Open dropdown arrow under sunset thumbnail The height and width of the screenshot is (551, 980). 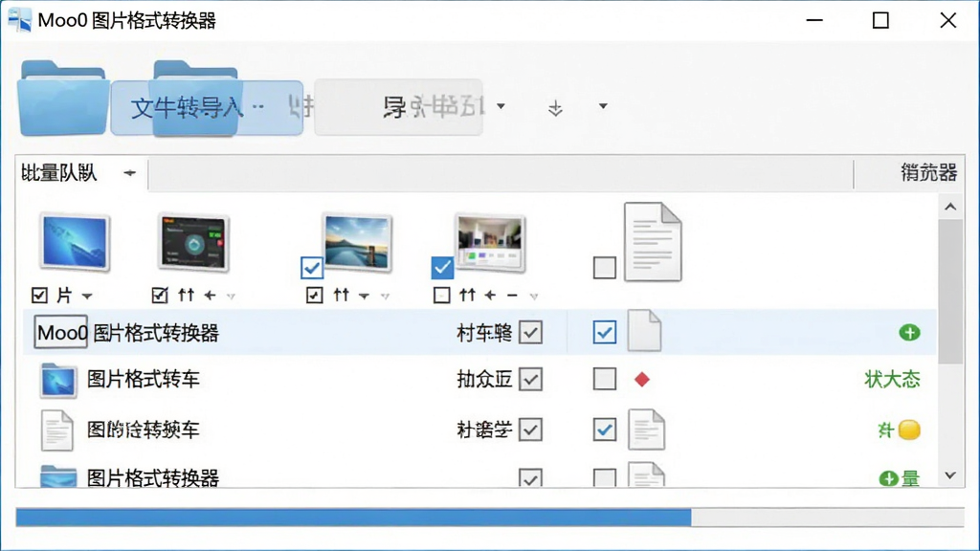point(364,297)
